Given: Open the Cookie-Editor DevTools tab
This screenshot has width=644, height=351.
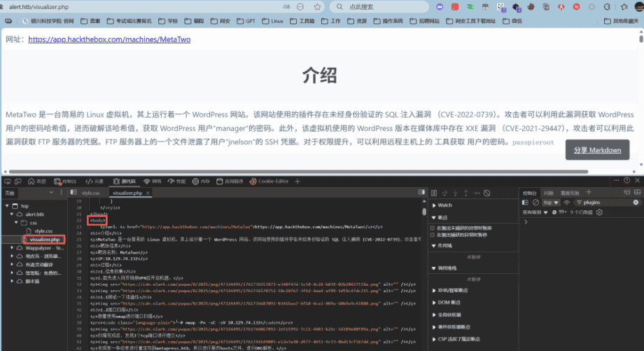Looking at the screenshot, I should point(269,181).
